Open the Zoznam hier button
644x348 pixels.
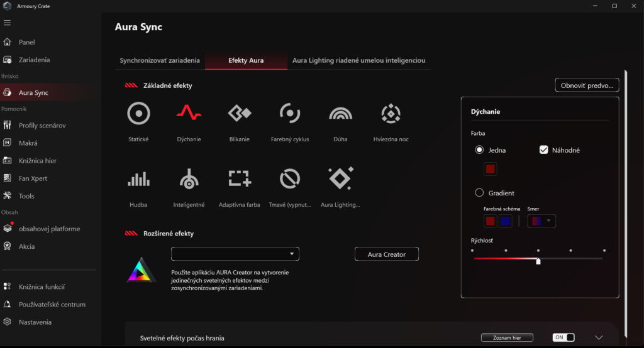[507, 337]
